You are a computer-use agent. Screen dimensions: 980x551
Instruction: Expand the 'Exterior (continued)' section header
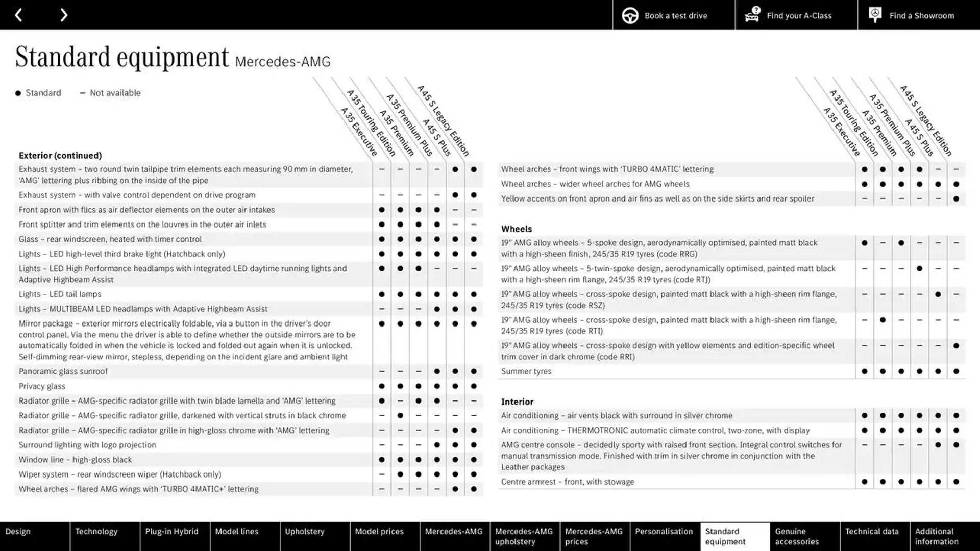click(60, 155)
